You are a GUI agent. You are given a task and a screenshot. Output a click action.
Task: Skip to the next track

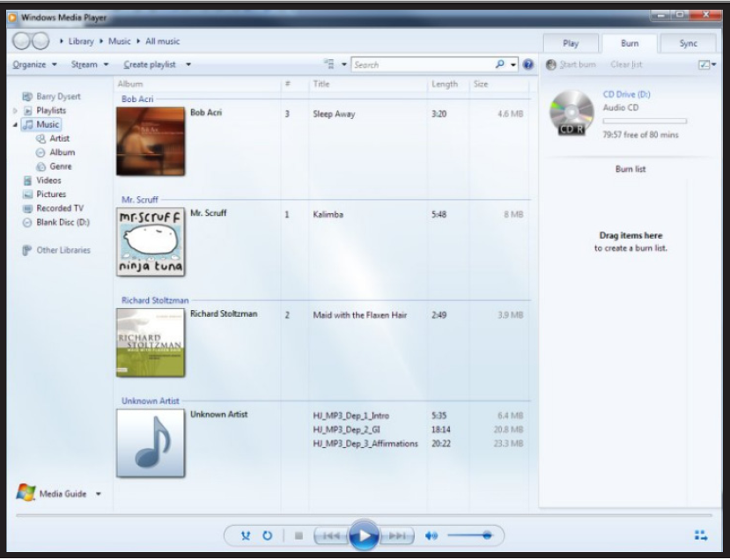(x=397, y=536)
